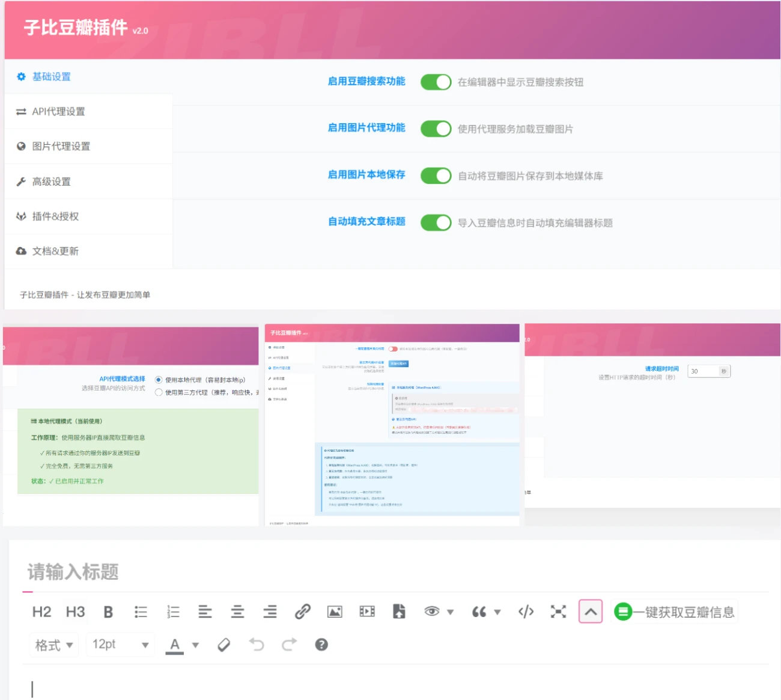The image size is (781, 700).
Task: Select the 使用本地代理 radio option
Action: click(158, 380)
